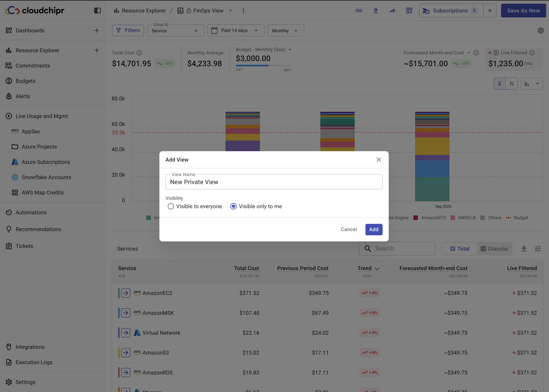The width and height of the screenshot is (549, 392).
Task: Open Tickets in sidebar
Action: [24, 246]
